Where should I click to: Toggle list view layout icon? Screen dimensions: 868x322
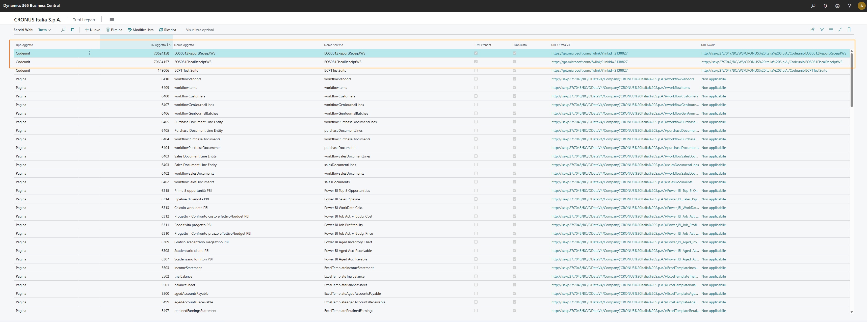tap(831, 30)
